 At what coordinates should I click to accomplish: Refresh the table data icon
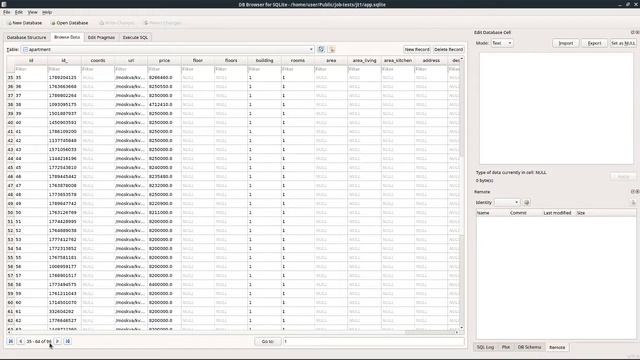point(321,49)
